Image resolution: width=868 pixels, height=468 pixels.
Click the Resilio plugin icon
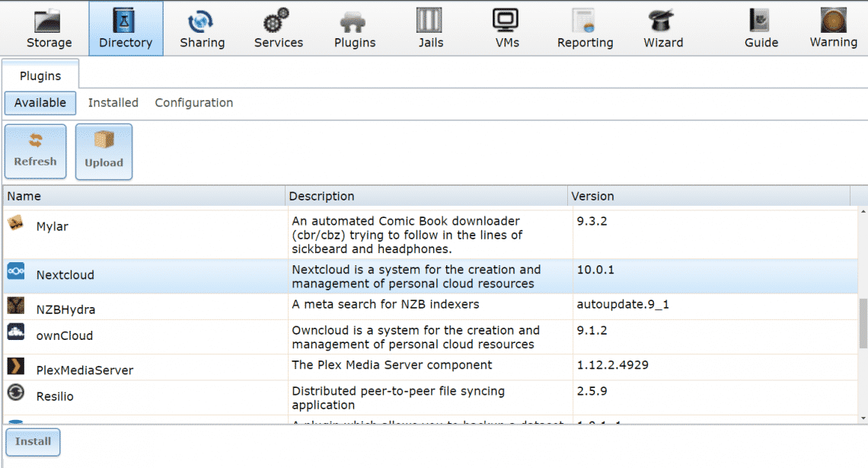click(15, 392)
